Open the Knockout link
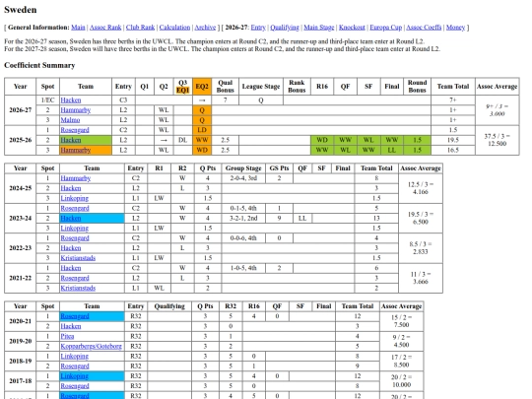This screenshot has height=399, width=532. pos(352,28)
